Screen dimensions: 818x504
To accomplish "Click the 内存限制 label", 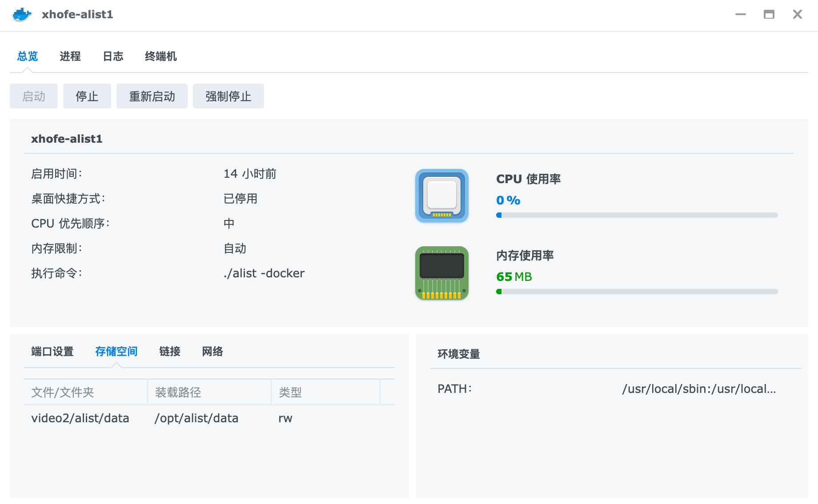I will coord(56,248).
